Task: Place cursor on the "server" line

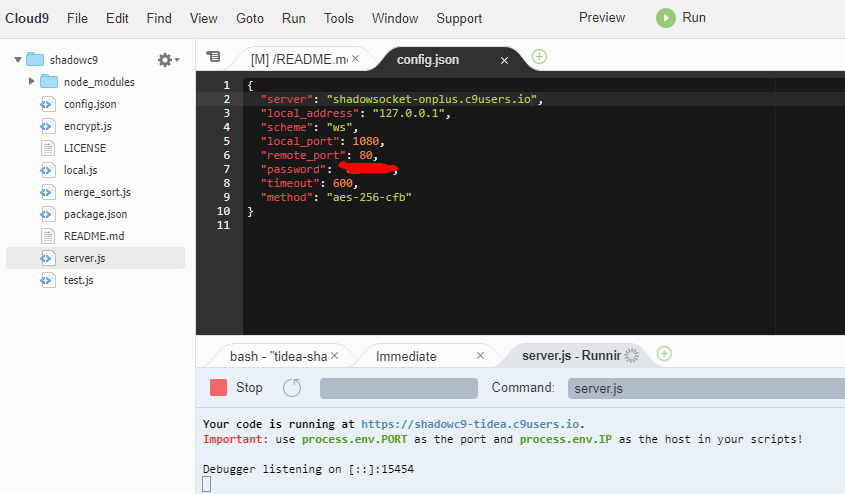Action: (x=544, y=99)
